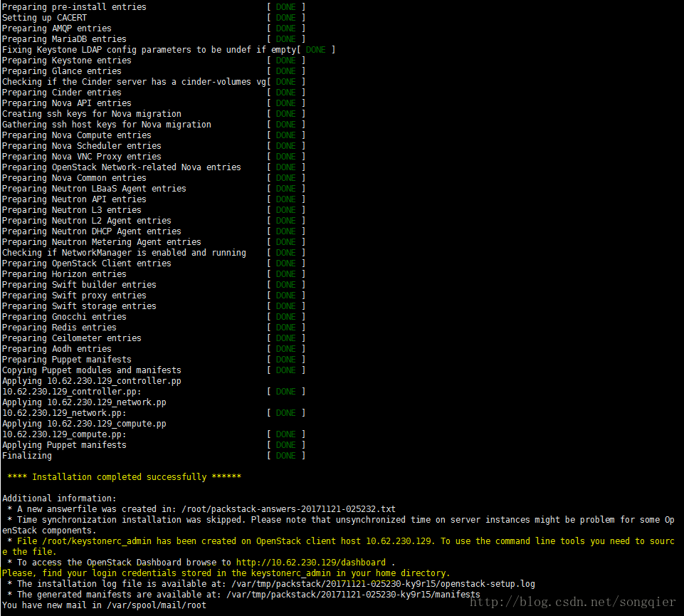
Task: Click 'Preparing Nova API entries' text
Action: coord(67,103)
